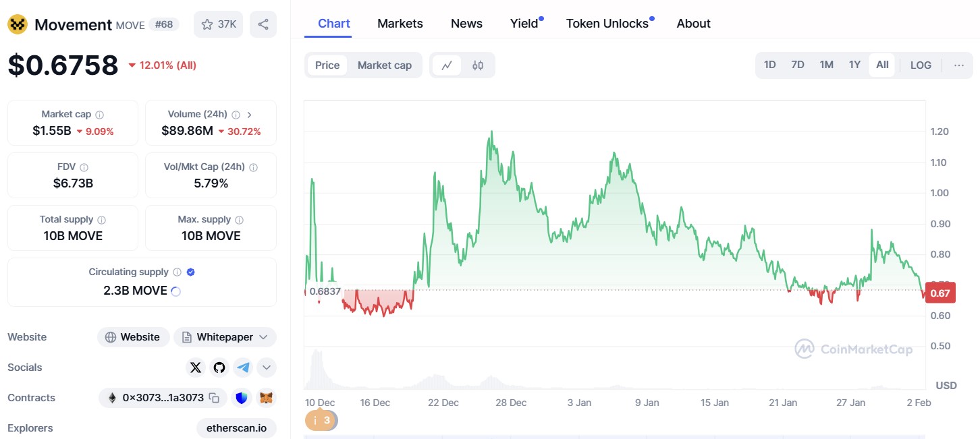Open Movement's X social icon
This screenshot has height=439, width=980.
tap(195, 368)
